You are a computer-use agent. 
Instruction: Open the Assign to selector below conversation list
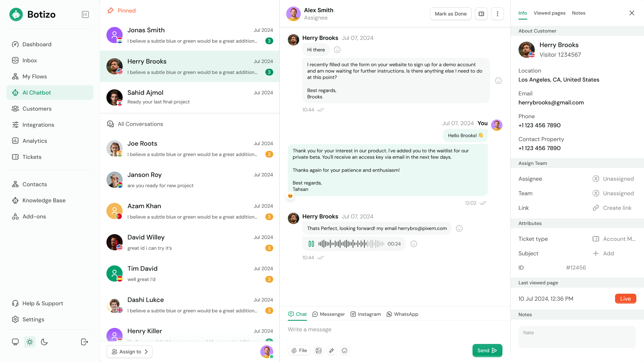[129, 352]
